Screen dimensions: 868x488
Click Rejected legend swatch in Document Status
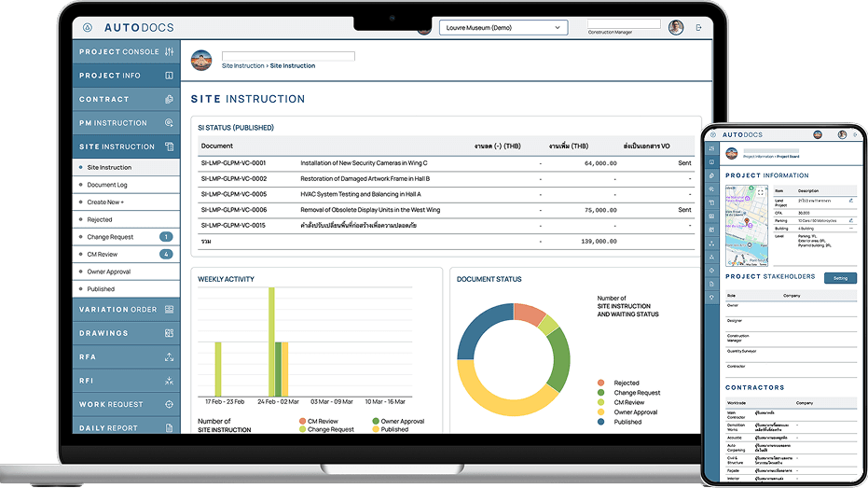click(600, 383)
